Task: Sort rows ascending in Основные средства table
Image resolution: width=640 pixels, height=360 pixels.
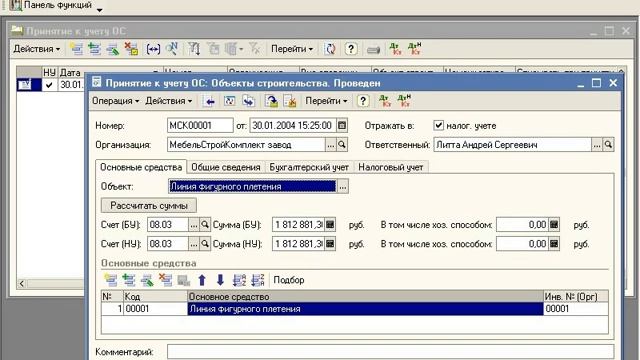Action: point(239,280)
